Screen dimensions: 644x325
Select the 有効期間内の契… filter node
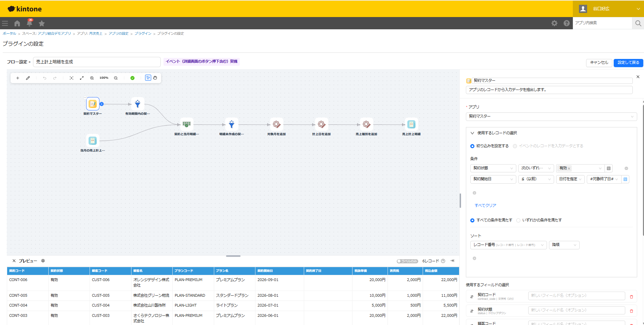tap(138, 104)
